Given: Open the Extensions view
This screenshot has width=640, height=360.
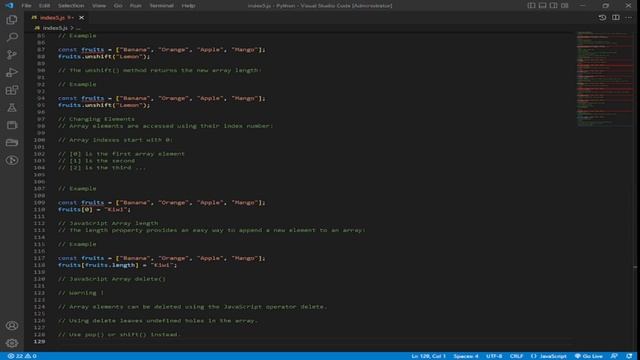Looking at the screenshot, I should click(x=12, y=90).
